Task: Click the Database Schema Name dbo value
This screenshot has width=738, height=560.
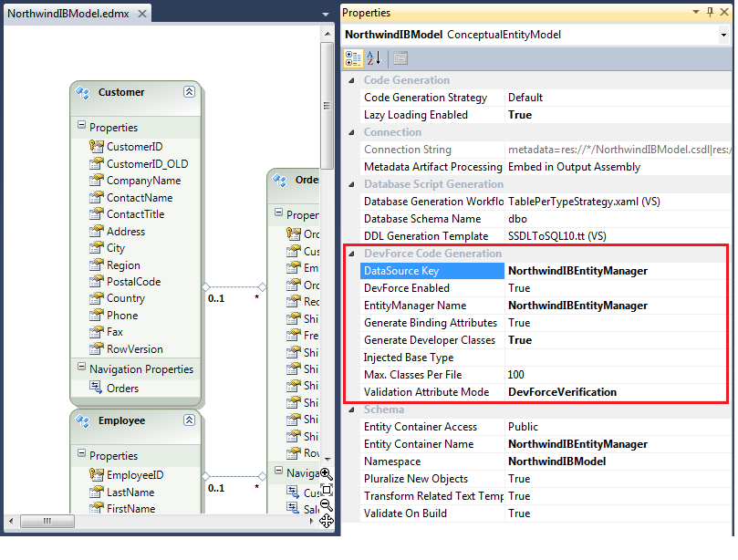Action: (x=517, y=219)
